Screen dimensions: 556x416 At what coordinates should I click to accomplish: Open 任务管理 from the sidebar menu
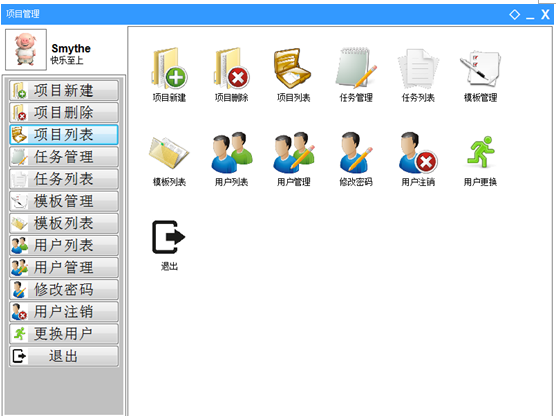[64, 157]
